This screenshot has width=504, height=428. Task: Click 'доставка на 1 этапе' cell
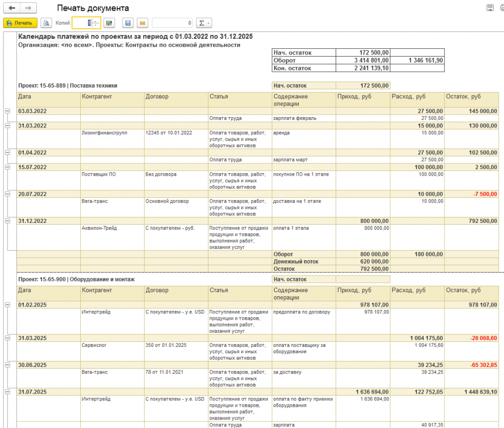[x=304, y=207]
